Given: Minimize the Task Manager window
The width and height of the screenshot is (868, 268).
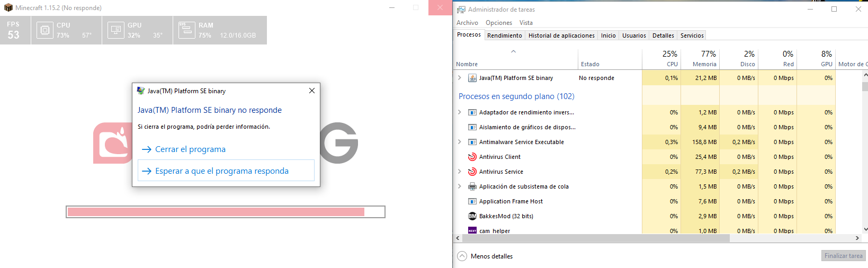Looking at the screenshot, I should tap(810, 9).
